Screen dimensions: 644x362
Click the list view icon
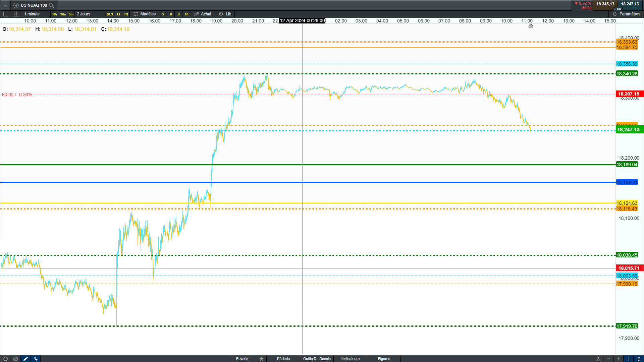click(x=5, y=14)
